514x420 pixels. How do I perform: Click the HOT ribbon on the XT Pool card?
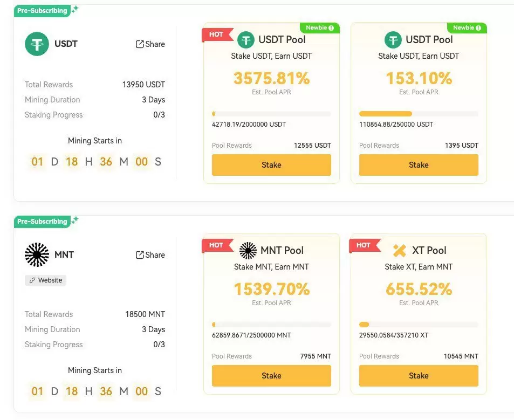click(x=365, y=245)
